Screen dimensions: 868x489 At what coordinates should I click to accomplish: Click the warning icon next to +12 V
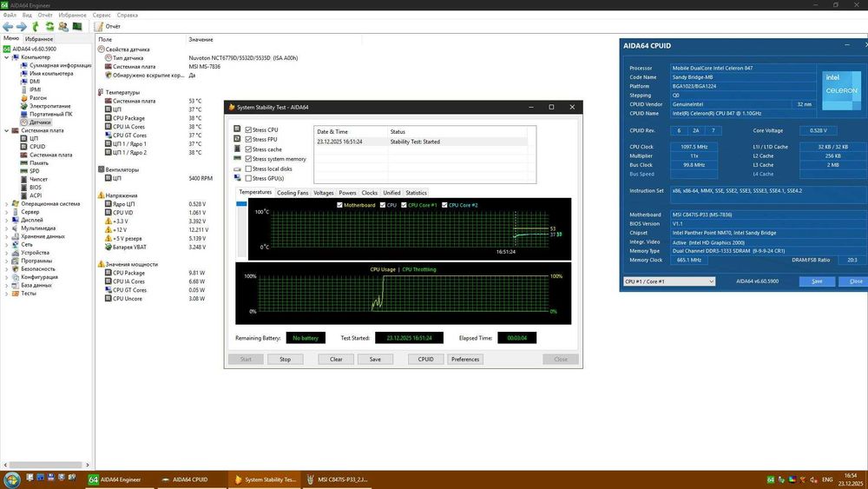point(108,230)
